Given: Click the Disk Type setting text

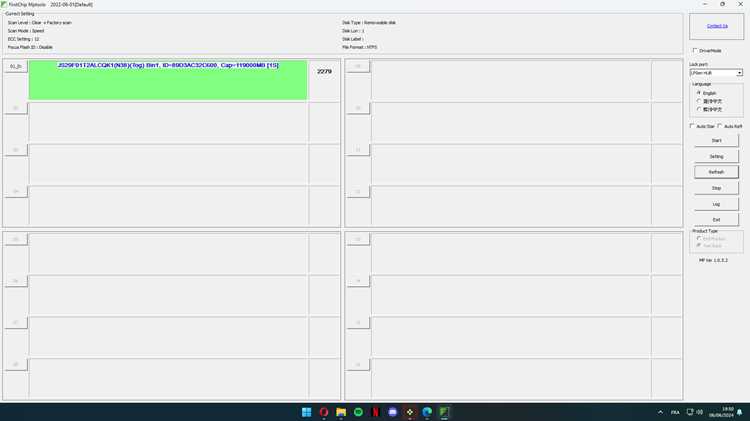Looking at the screenshot, I should (x=369, y=22).
